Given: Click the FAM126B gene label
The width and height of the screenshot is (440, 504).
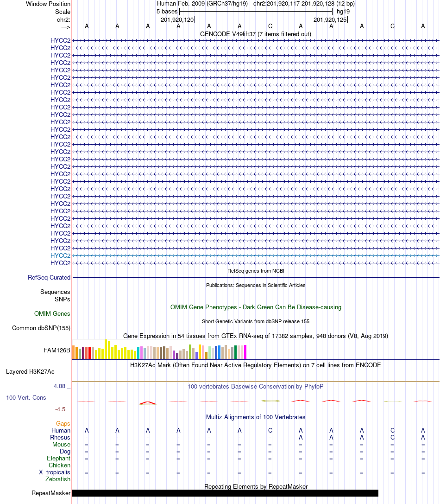Looking at the screenshot, I should pyautogui.click(x=57, y=351).
